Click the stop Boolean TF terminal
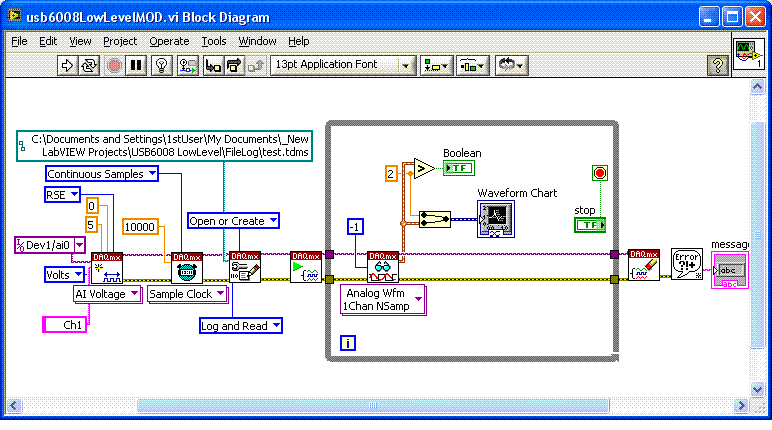Screen dimensions: 772x430 [590, 225]
